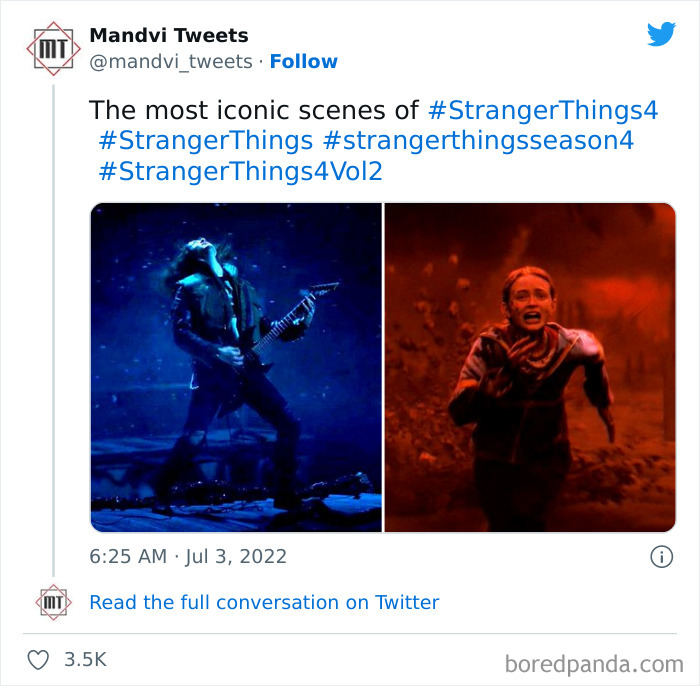Click the Mandvi Tweets profile avatar
Viewport: 700px width, 686px height.
point(54,47)
